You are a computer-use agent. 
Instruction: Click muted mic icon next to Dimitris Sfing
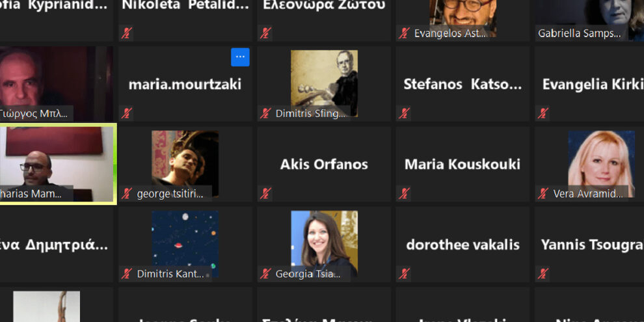[265, 113]
